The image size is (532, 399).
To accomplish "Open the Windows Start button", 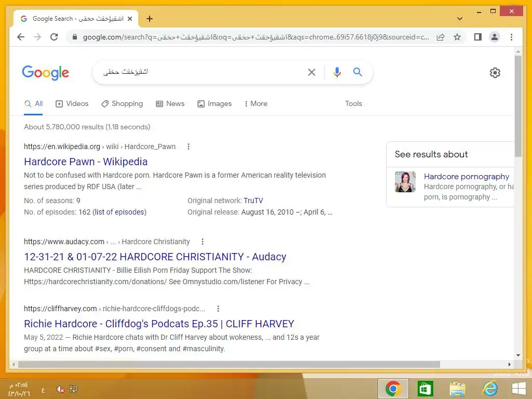I will 519,389.
